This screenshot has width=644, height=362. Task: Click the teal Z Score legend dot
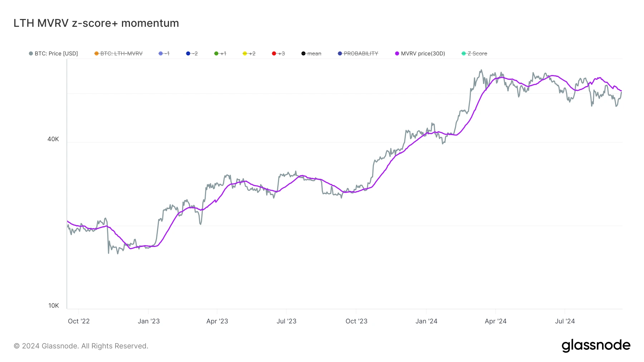click(x=464, y=54)
